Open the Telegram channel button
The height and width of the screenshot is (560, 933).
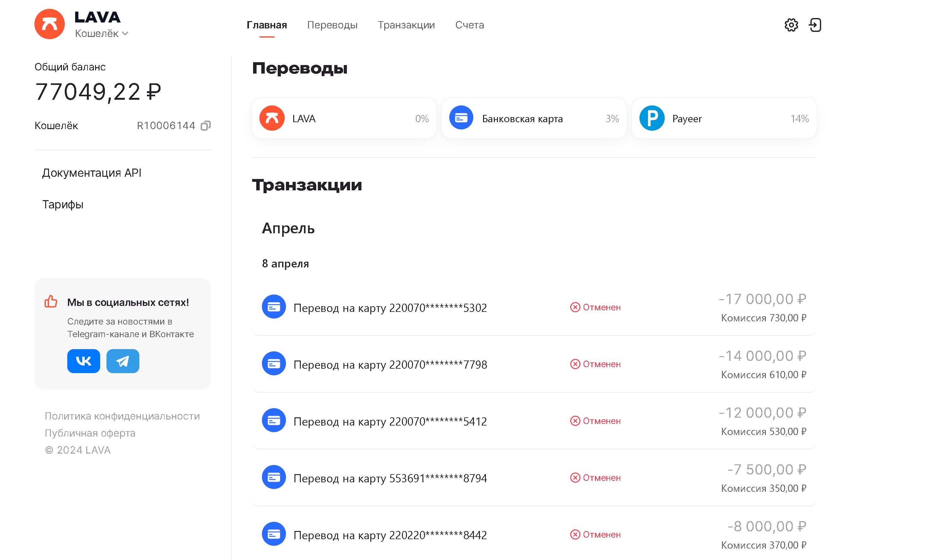coord(123,361)
